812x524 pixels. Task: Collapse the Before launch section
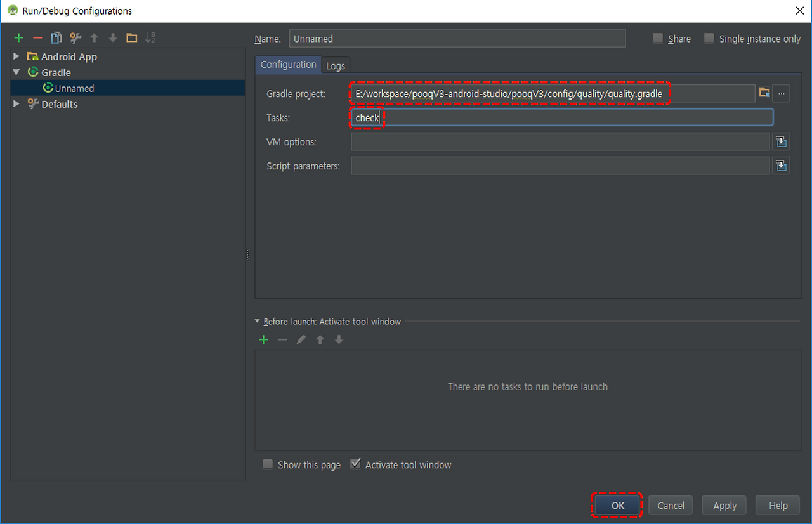tap(258, 322)
